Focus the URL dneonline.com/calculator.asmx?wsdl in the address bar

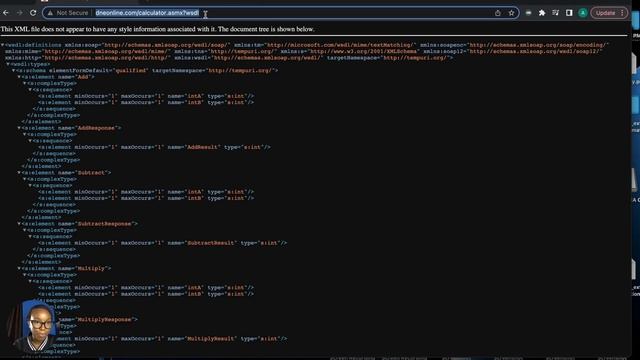click(x=147, y=13)
